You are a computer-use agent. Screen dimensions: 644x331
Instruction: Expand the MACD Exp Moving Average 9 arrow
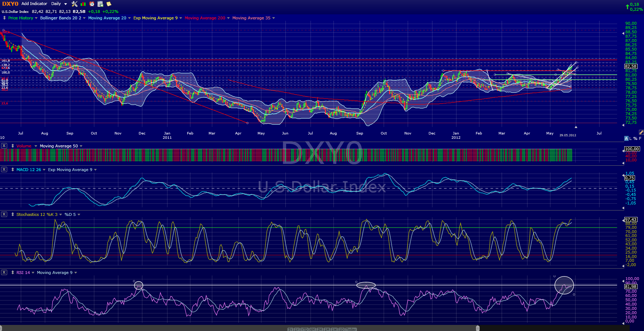95,170
